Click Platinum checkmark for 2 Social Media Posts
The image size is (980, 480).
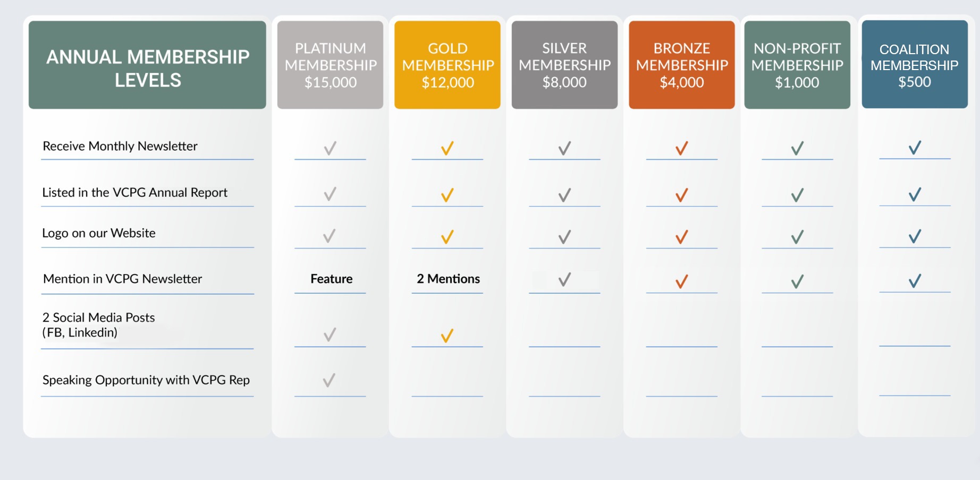pyautogui.click(x=330, y=335)
